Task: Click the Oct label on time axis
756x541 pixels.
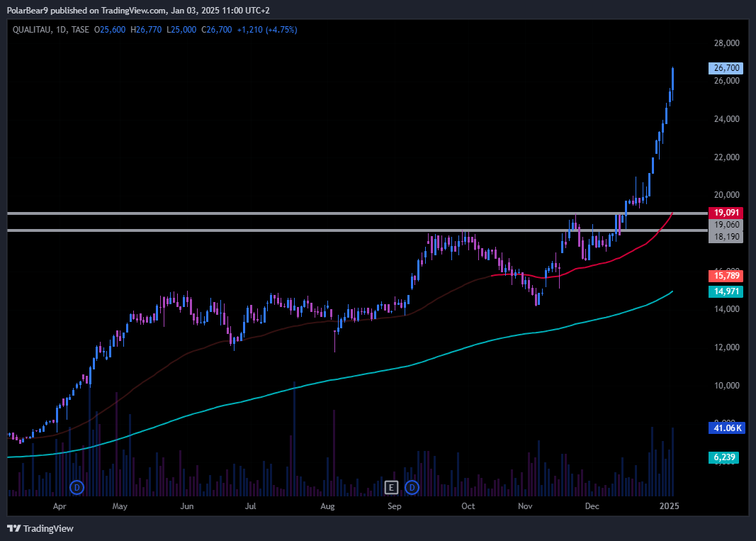Action: point(468,507)
